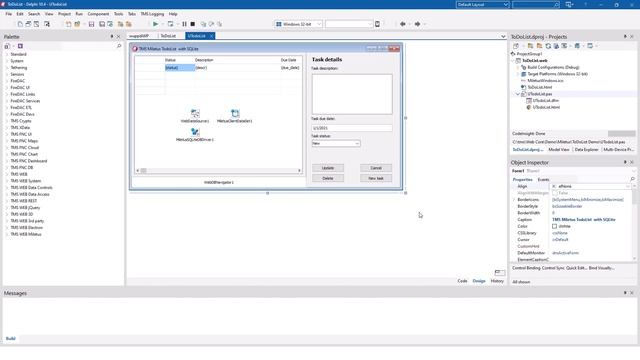Open the Task status combo box on form
640x360 pixels.
click(x=357, y=143)
